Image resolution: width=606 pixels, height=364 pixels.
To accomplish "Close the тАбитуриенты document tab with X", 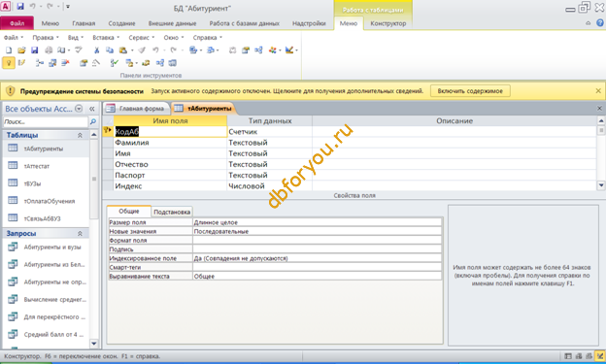I will point(599,109).
